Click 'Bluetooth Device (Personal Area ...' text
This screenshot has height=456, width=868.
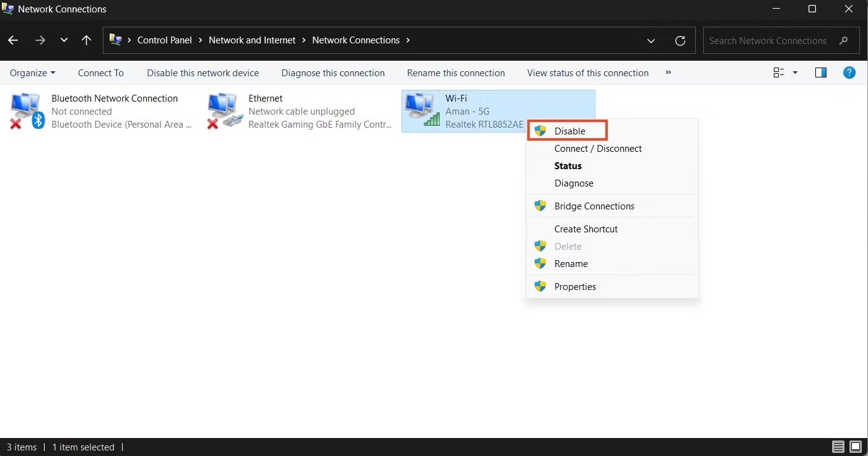(121, 125)
